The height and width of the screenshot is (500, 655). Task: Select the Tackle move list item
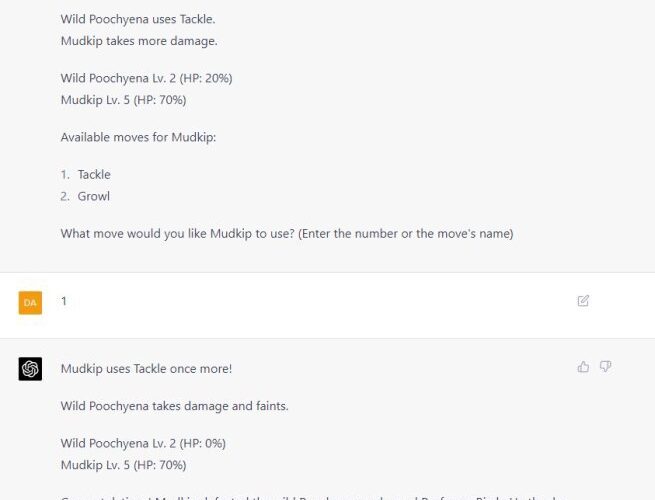tap(94, 175)
